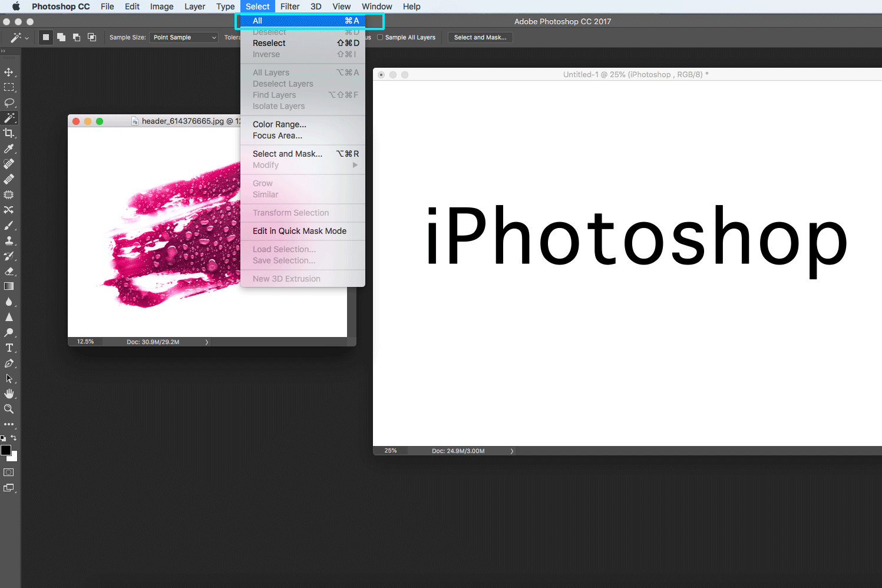Select the Spot Healing Brush tool
The width and height of the screenshot is (882, 588).
(x=9, y=164)
